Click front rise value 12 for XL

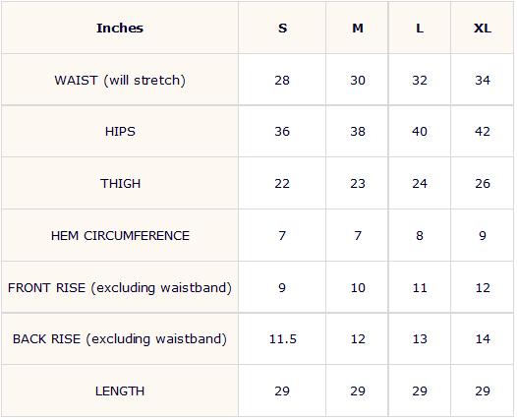tap(483, 287)
